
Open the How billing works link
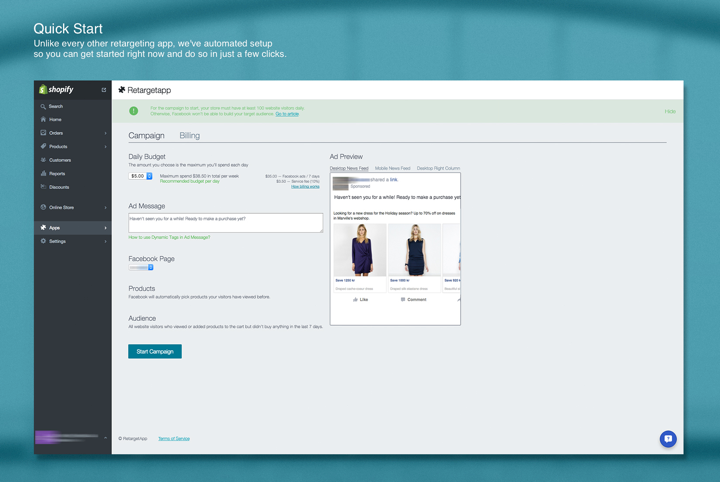[305, 187]
